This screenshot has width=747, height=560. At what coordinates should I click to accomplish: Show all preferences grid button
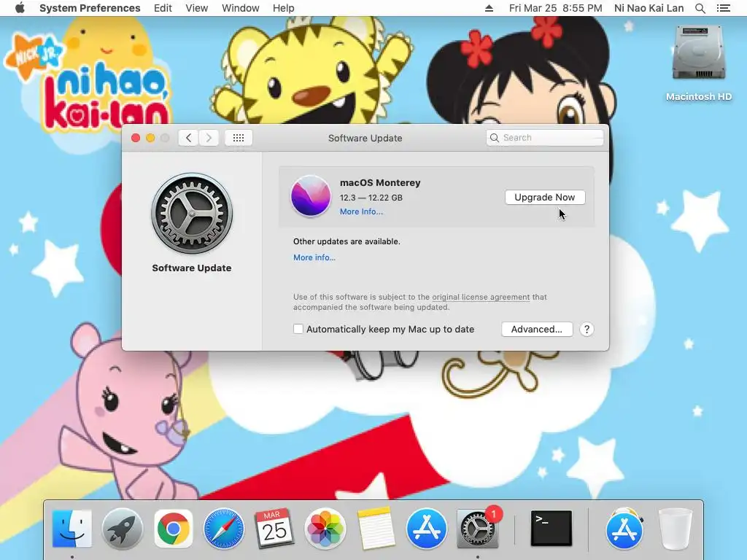pos(239,138)
